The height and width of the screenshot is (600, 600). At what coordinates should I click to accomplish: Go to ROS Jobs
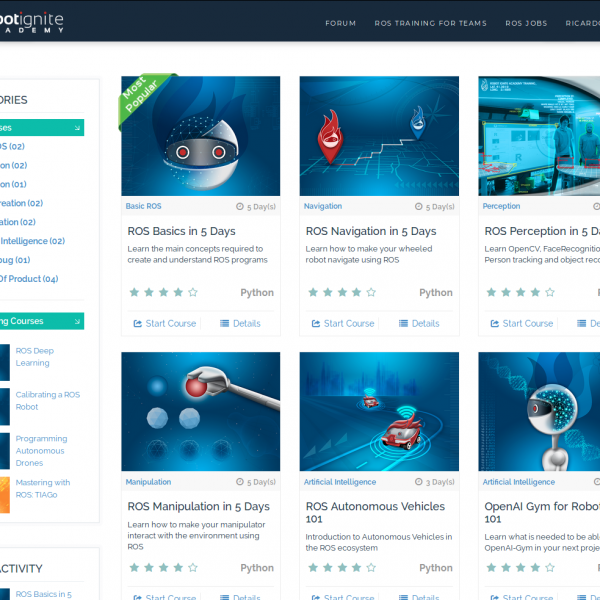click(526, 23)
